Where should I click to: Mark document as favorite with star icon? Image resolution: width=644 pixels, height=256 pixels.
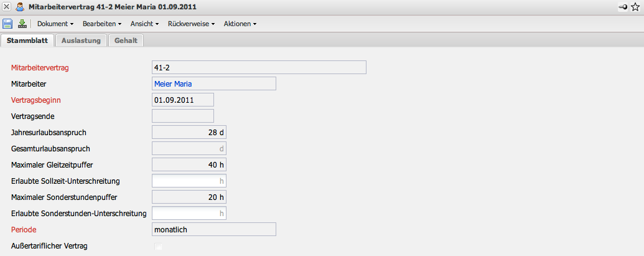(635, 6)
